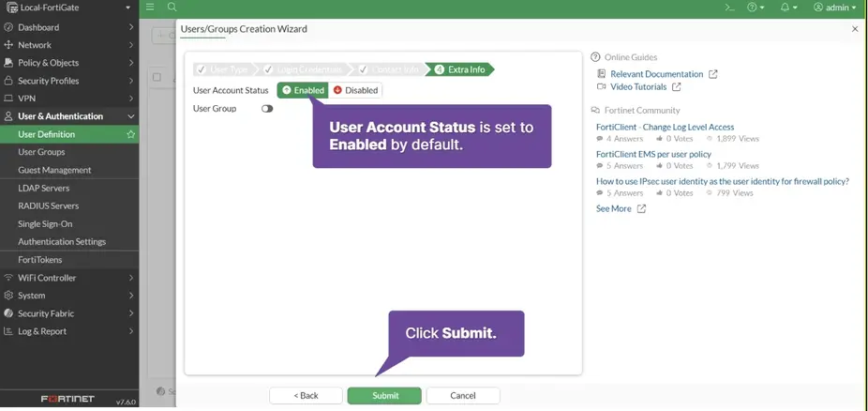
Task: Go to Extra Info wizard step
Action: 460,69
